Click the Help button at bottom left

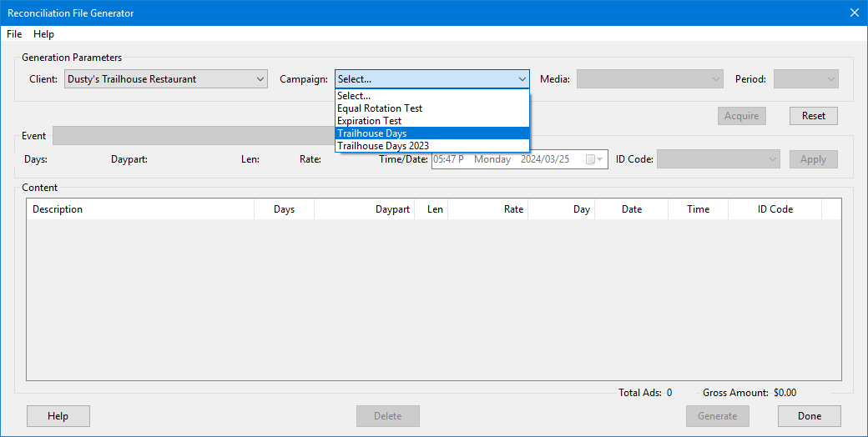58,416
